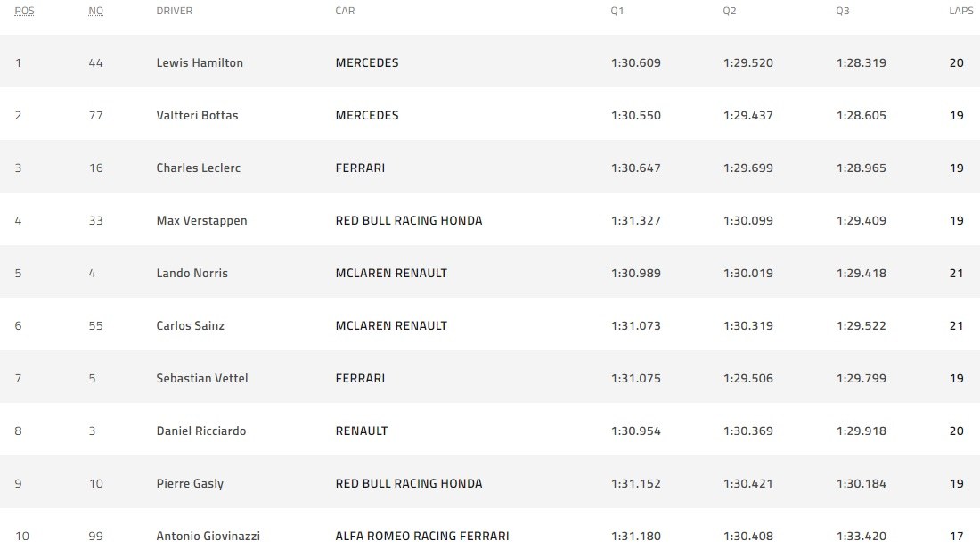Viewport: 980px width, 558px height.
Task: Select the Q3 column header
Action: pos(843,11)
